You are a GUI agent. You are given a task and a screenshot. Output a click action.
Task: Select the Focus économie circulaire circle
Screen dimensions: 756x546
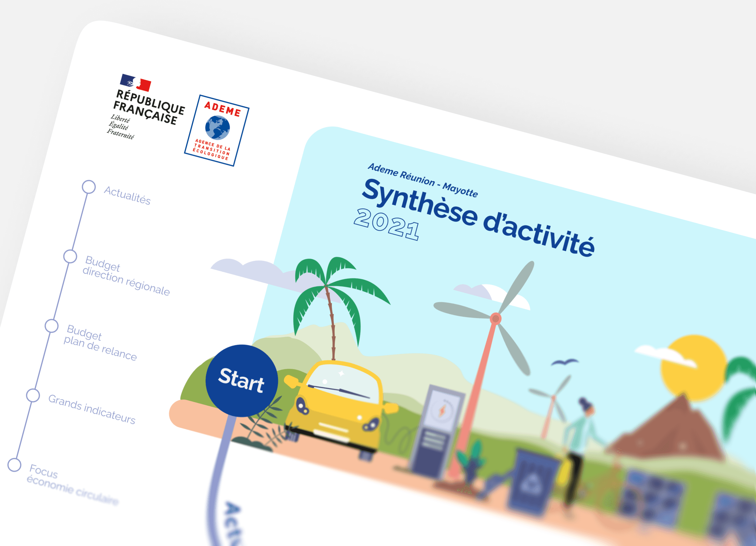click(x=14, y=465)
